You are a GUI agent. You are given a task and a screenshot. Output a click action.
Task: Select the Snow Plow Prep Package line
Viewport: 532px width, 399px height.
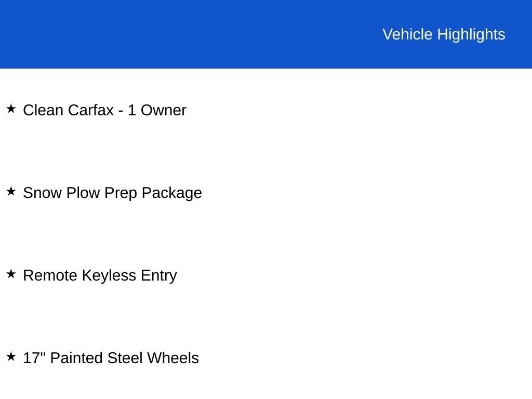pos(112,193)
